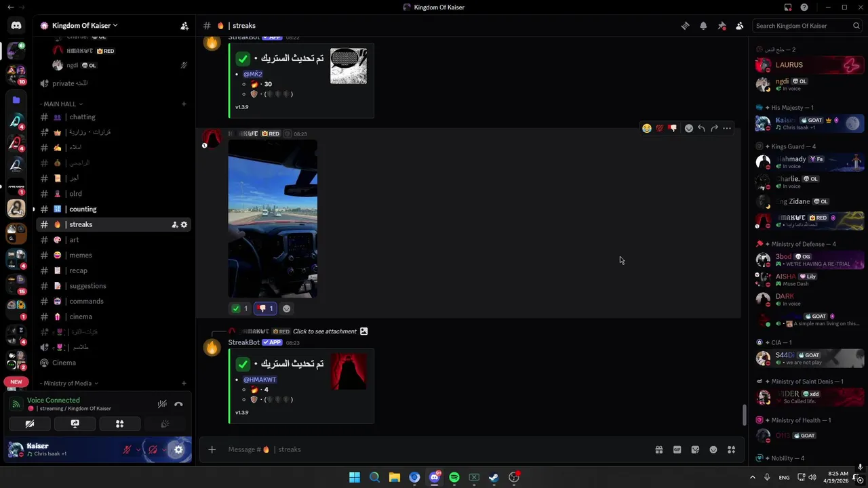Open More options for hovered message
This screenshot has height=488, width=868.
(x=727, y=128)
